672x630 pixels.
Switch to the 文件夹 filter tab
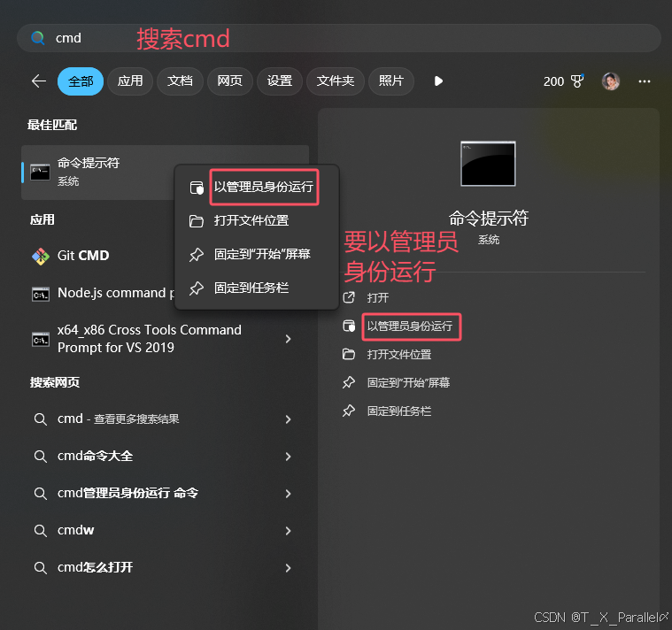(336, 81)
